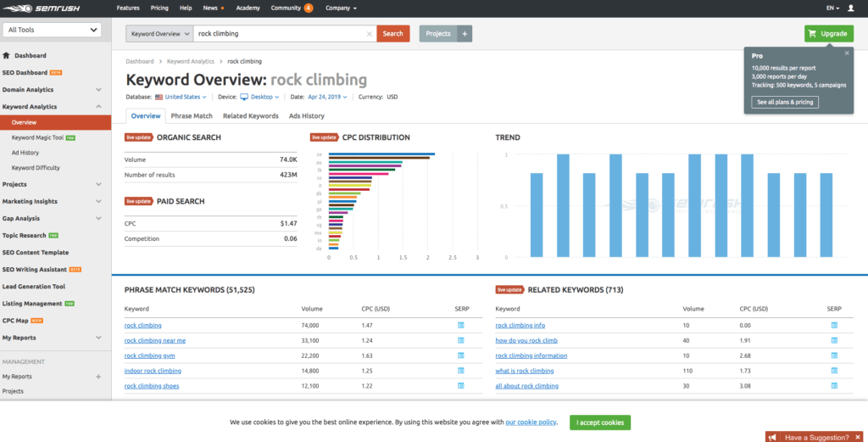Image resolution: width=868 pixels, height=442 pixels.
Task: Open SERP icon for rock climbing gym
Action: [x=460, y=355]
